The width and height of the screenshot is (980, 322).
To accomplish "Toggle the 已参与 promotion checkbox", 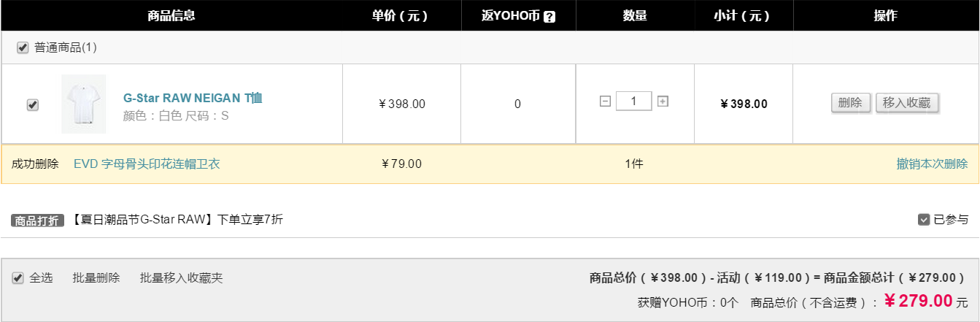I will pos(924,219).
